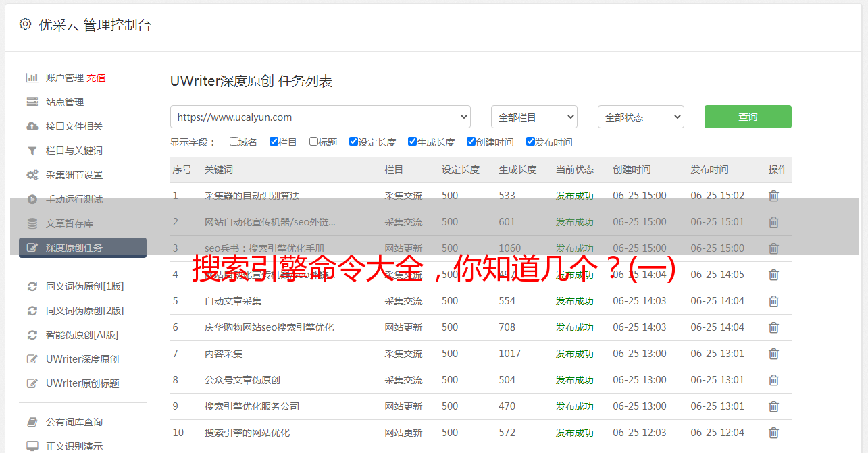Delete task 公众号文章伪原创 via trash icon
The height and width of the screenshot is (453, 868).
774,380
